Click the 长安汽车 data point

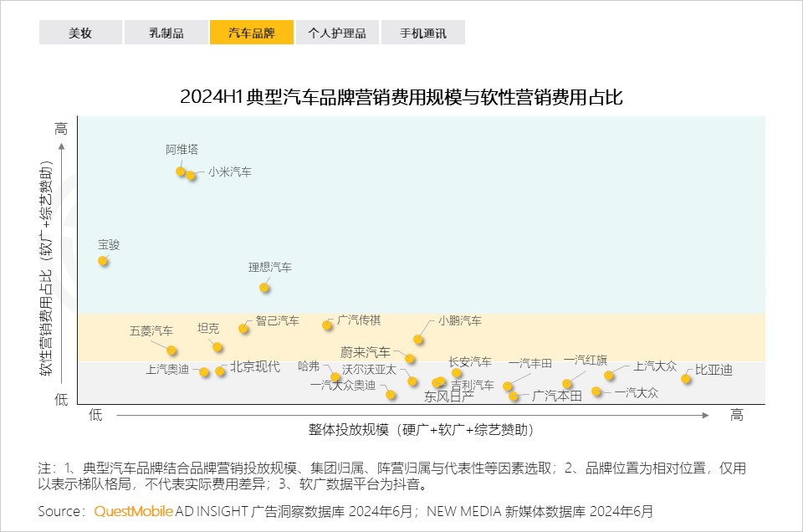click(x=457, y=373)
